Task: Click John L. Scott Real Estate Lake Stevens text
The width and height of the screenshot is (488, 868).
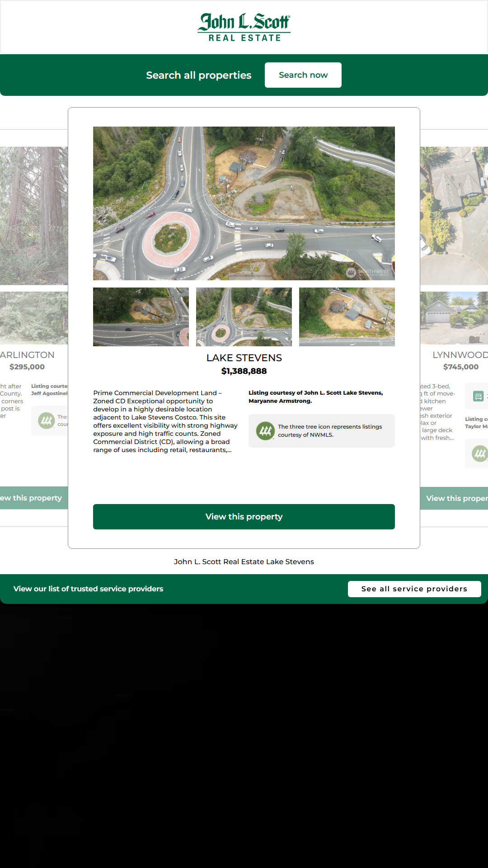Action: 244,561
